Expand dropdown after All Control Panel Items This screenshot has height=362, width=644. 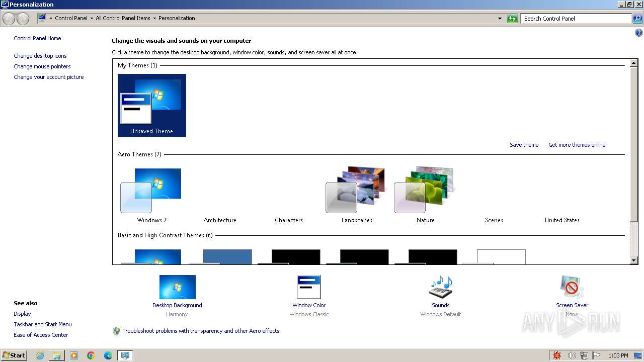point(154,18)
